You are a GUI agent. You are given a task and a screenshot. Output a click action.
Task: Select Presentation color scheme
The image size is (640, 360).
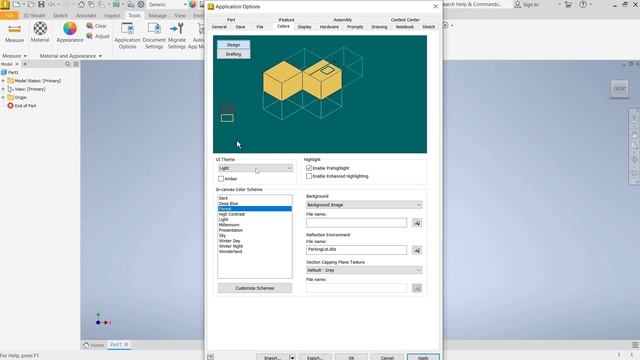pyautogui.click(x=255, y=230)
